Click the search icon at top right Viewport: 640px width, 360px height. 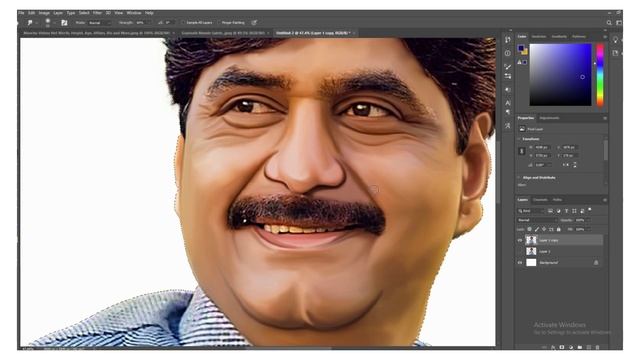[609, 23]
